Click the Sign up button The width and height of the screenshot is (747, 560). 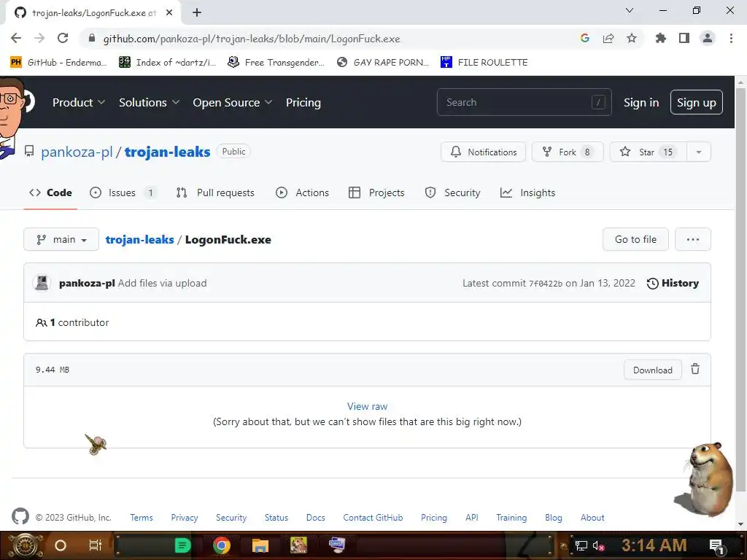click(x=697, y=102)
